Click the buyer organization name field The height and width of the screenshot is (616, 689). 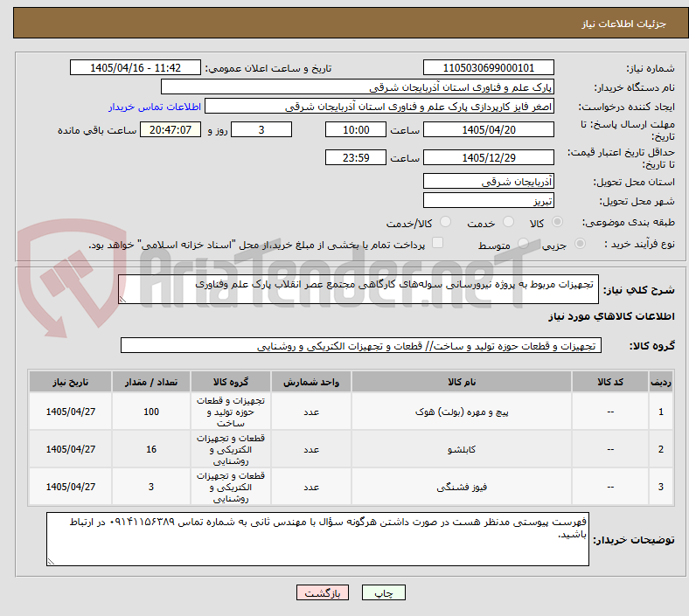point(358,87)
